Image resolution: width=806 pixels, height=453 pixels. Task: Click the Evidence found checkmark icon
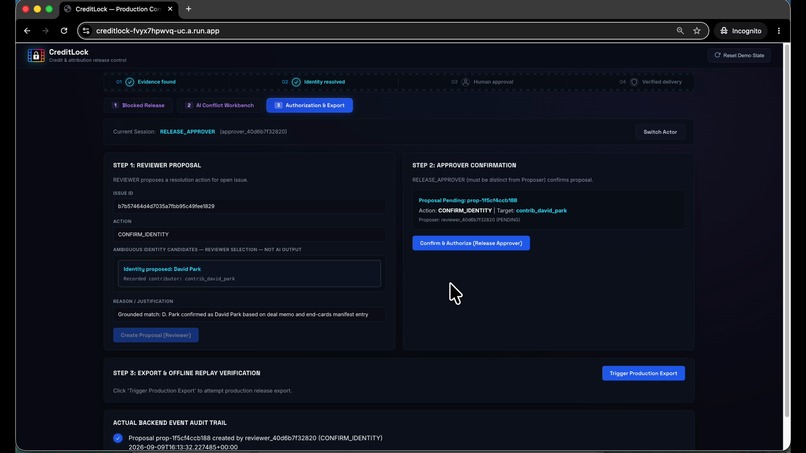tap(130, 82)
